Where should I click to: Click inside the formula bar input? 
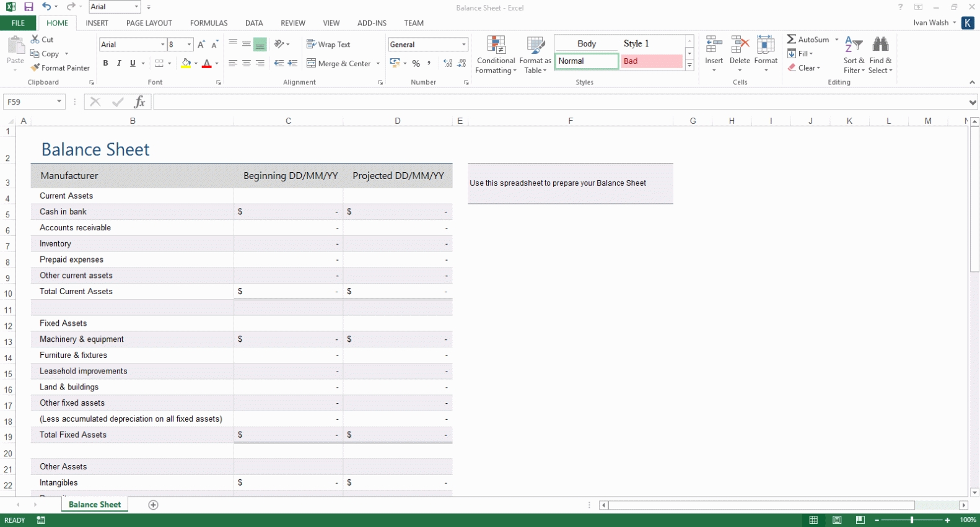pos(558,102)
